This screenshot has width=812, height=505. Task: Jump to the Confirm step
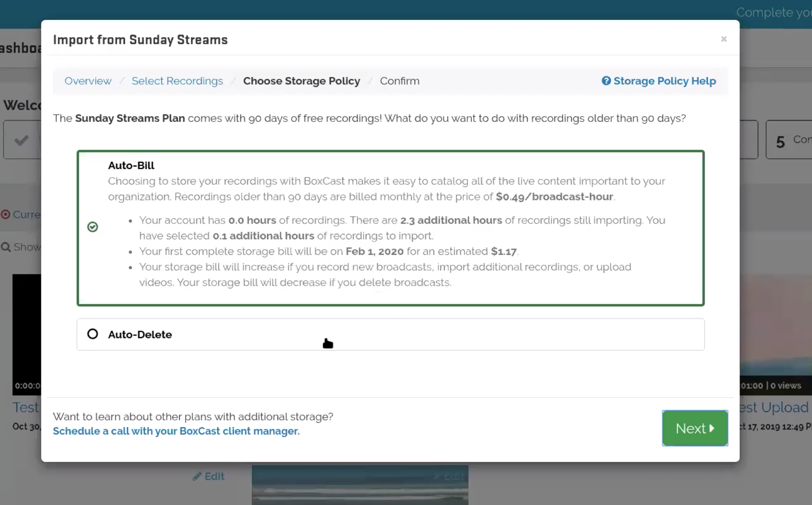tap(399, 81)
